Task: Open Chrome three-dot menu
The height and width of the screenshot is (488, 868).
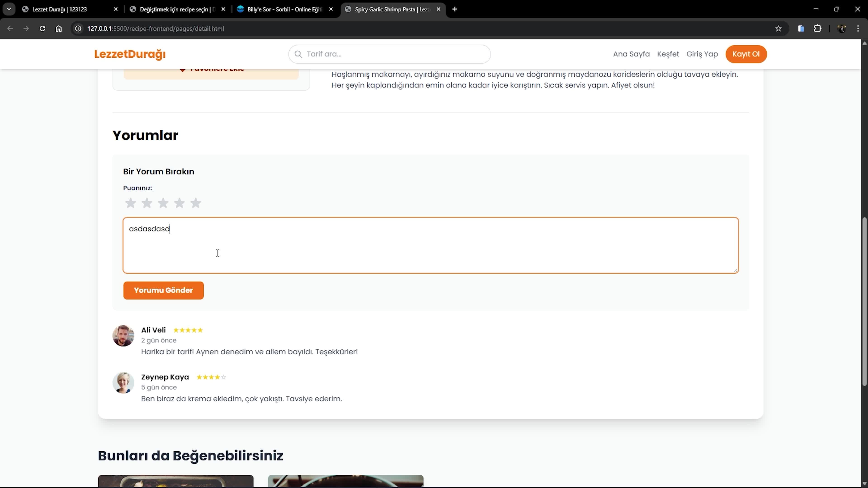Action: [858, 29]
